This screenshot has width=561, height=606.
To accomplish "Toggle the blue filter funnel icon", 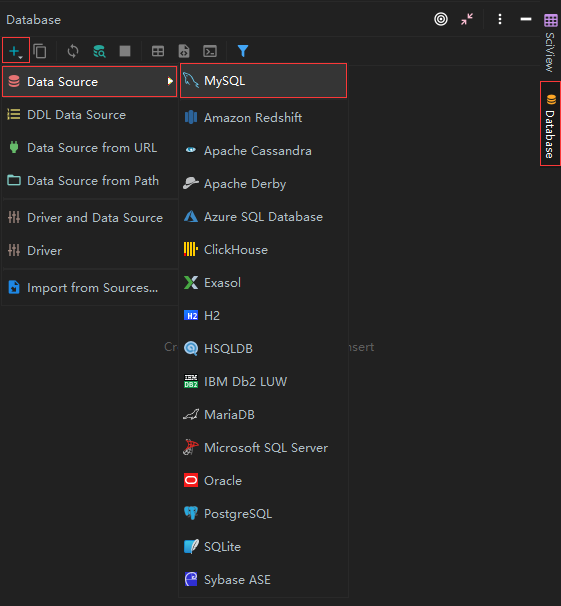I will pyautogui.click(x=243, y=51).
